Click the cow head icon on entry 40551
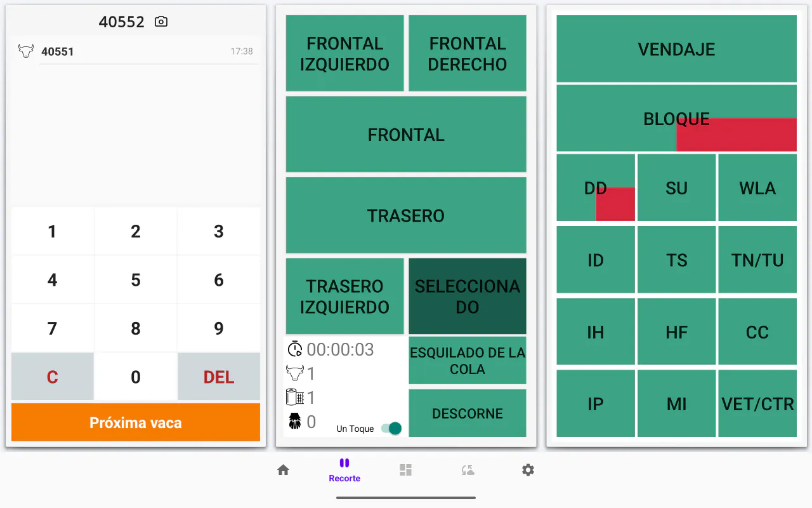Viewport: 812px width, 508px height. pyautogui.click(x=26, y=51)
